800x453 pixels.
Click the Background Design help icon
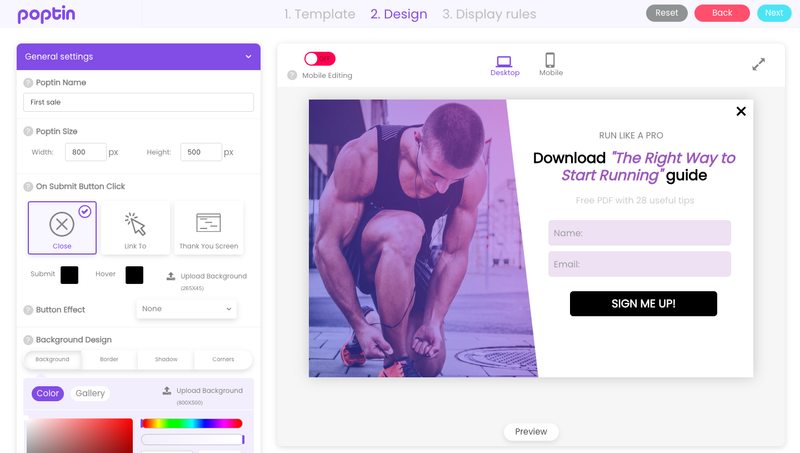(x=28, y=340)
